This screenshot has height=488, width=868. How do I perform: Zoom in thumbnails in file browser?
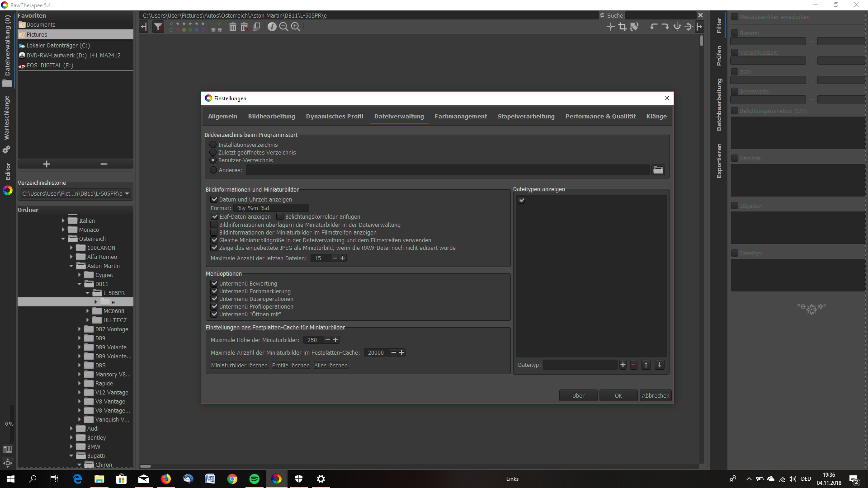tap(295, 27)
